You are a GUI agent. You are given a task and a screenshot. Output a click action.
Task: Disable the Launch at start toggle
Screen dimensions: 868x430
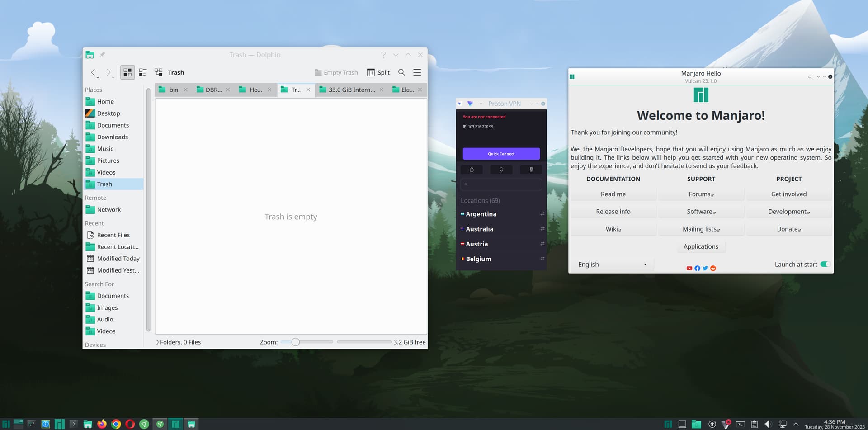point(826,264)
